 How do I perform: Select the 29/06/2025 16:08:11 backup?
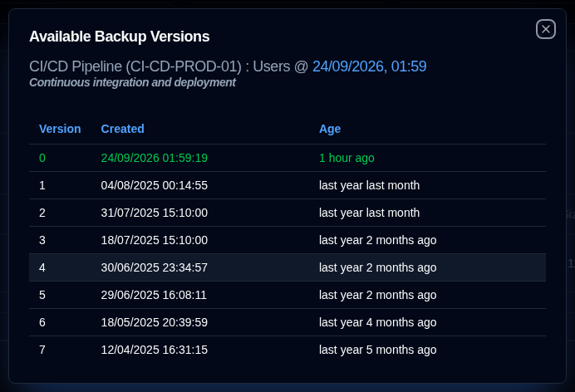pyautogui.click(x=154, y=296)
